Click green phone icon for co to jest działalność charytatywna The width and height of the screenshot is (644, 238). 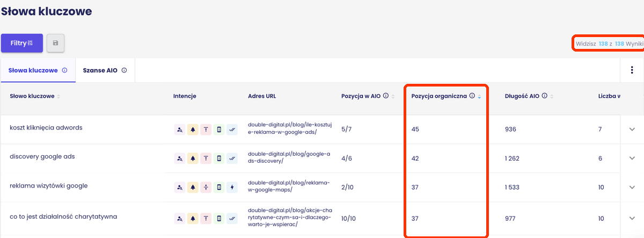[x=219, y=219]
